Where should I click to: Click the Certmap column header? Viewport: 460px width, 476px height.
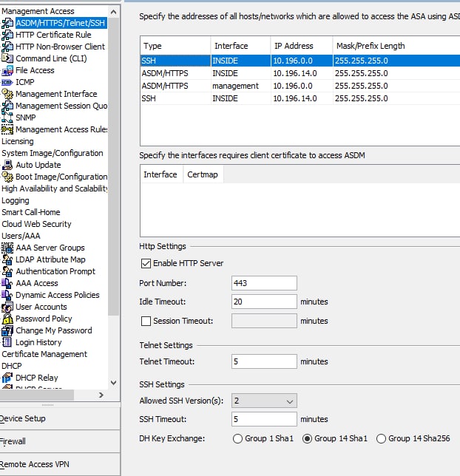click(x=203, y=174)
